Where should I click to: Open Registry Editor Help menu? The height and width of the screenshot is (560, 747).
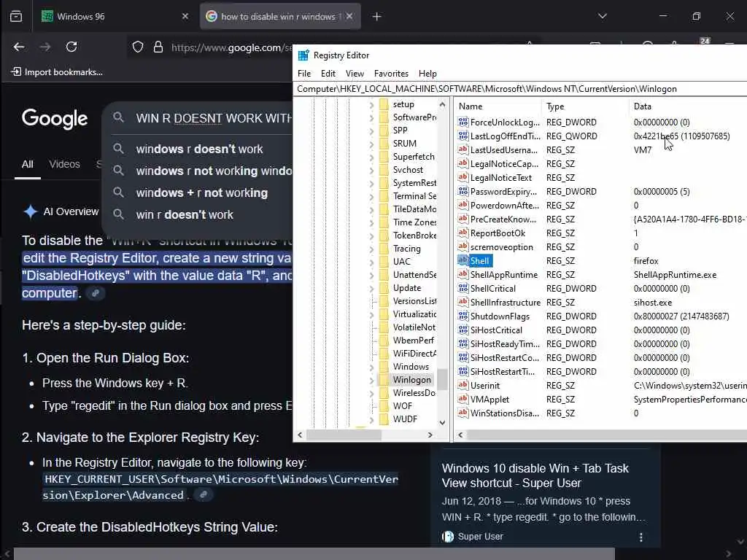pos(427,74)
